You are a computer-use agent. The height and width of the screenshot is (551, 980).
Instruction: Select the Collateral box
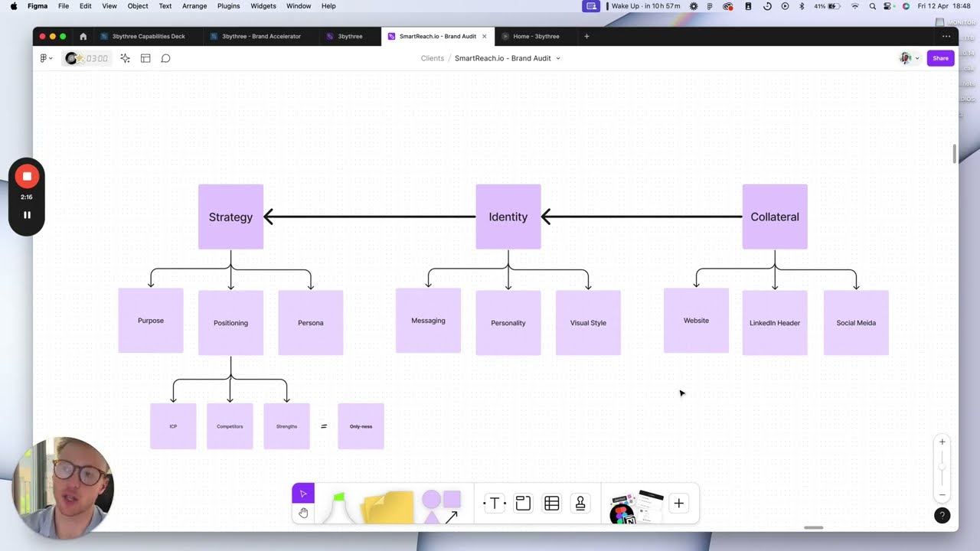click(x=775, y=217)
